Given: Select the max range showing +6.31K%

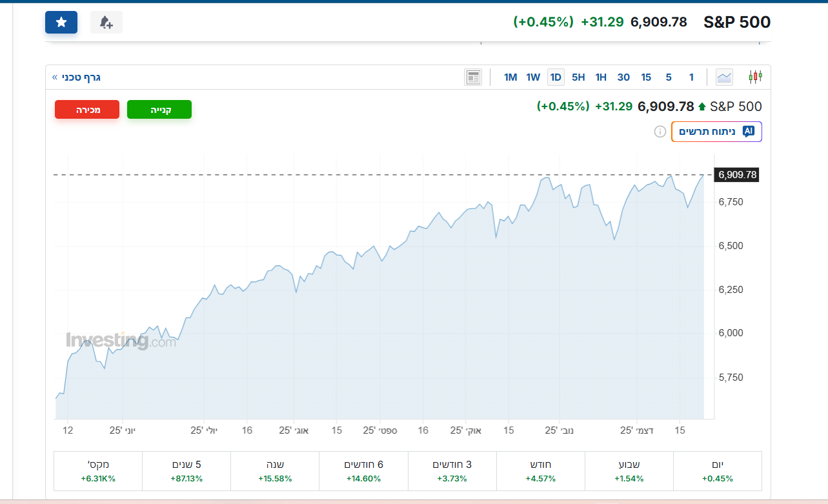Looking at the screenshot, I should pyautogui.click(x=98, y=471).
